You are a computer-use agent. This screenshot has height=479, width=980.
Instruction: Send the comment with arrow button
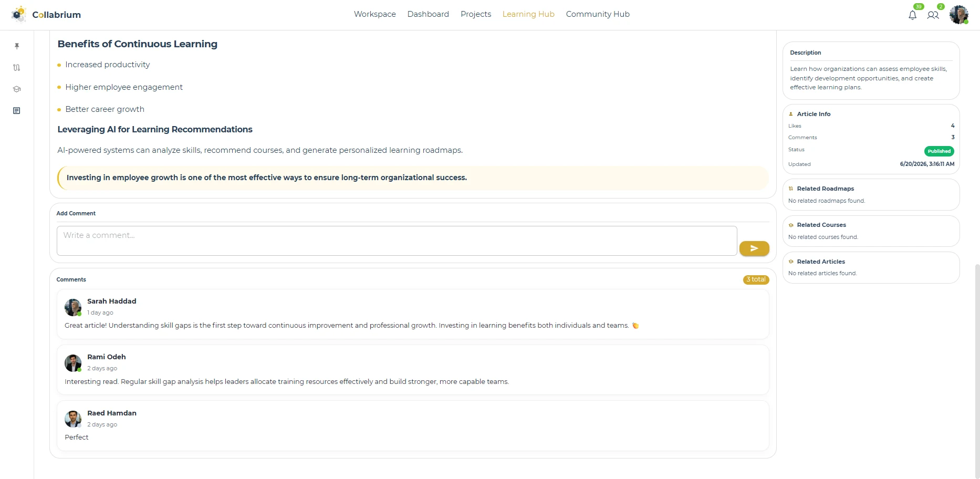tap(754, 248)
